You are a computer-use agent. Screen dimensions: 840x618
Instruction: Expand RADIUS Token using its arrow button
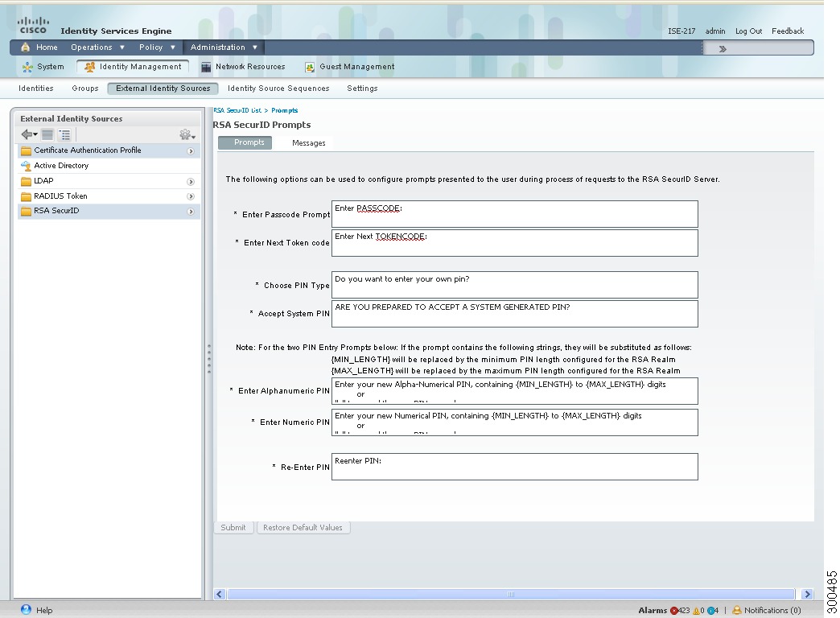point(191,196)
